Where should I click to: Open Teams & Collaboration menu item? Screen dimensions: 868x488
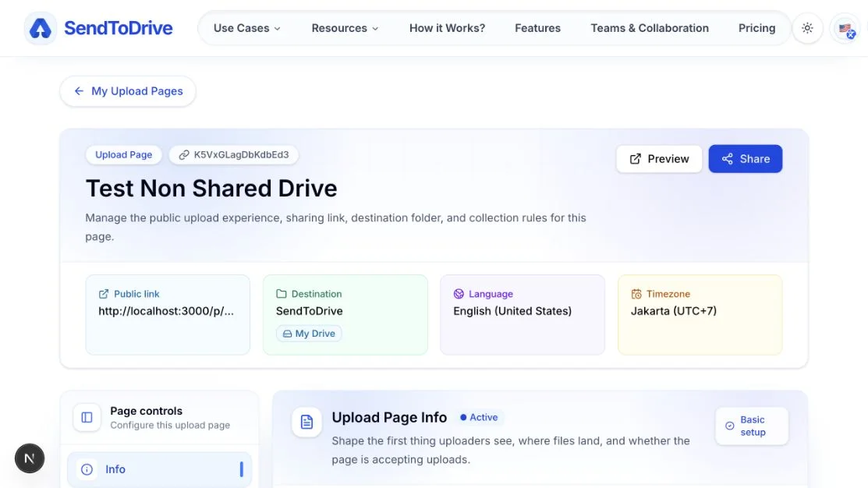pos(650,28)
